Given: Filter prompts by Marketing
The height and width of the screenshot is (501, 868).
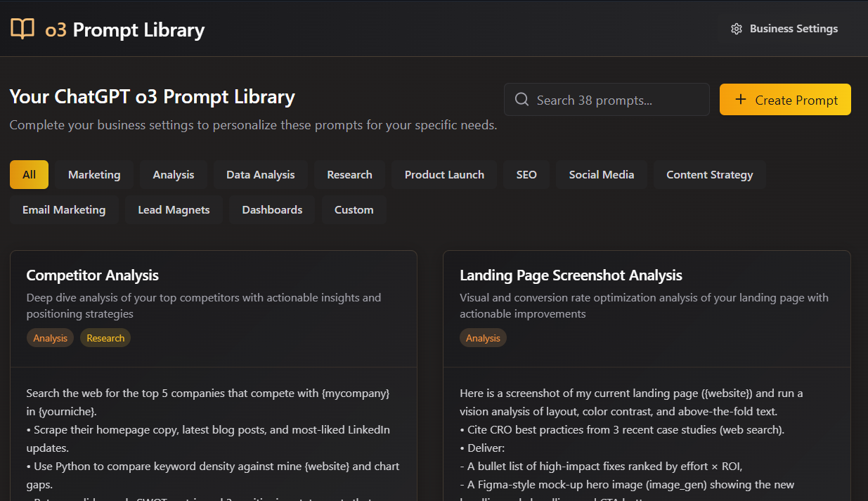Looking at the screenshot, I should click(x=94, y=175).
